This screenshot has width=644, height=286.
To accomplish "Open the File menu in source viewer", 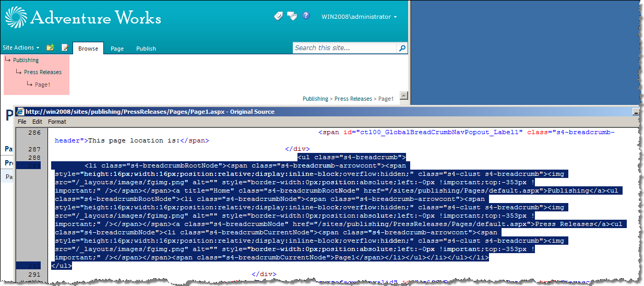I will tap(22, 122).
